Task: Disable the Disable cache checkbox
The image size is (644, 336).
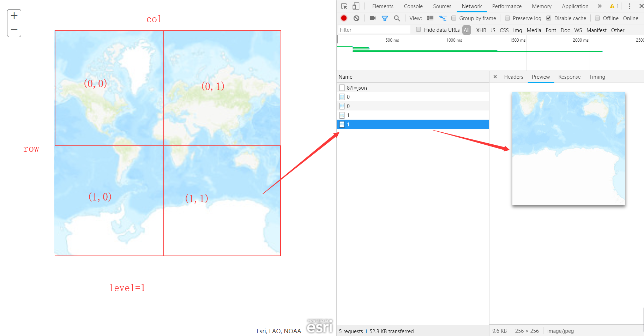Action: 549,18
